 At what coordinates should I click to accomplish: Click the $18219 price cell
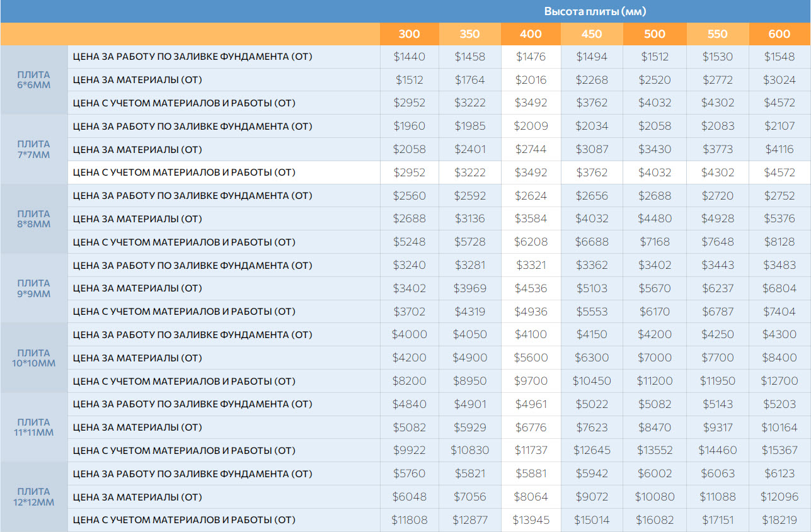(x=779, y=521)
